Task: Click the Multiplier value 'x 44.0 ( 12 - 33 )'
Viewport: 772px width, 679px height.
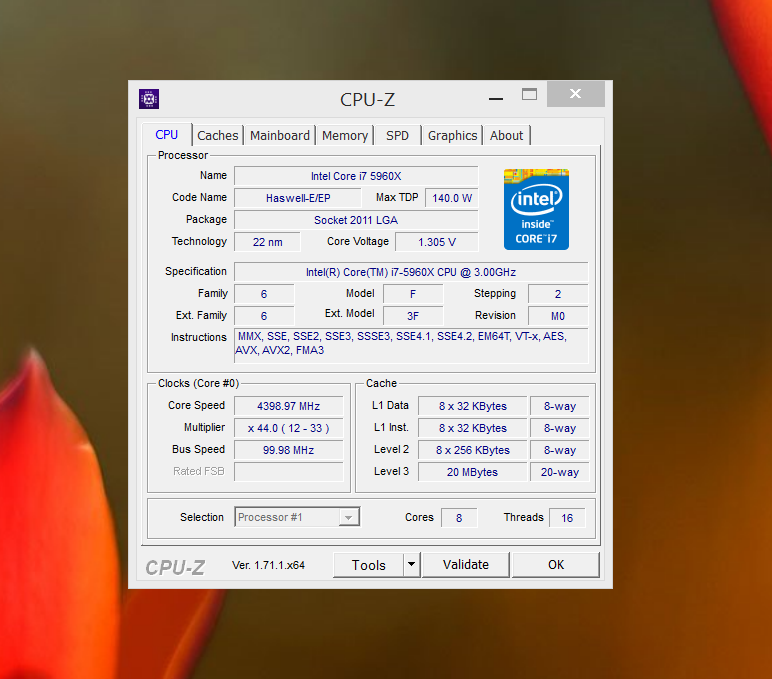Action: tap(289, 428)
